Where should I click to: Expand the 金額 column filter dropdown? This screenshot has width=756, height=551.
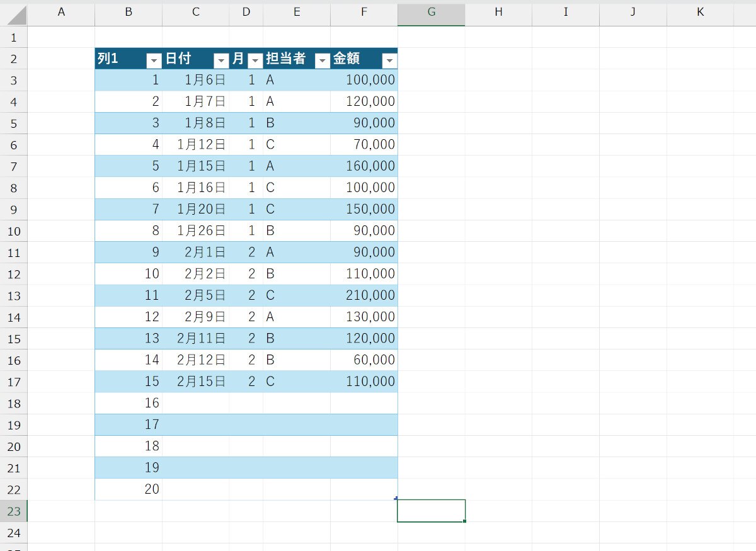pos(389,60)
